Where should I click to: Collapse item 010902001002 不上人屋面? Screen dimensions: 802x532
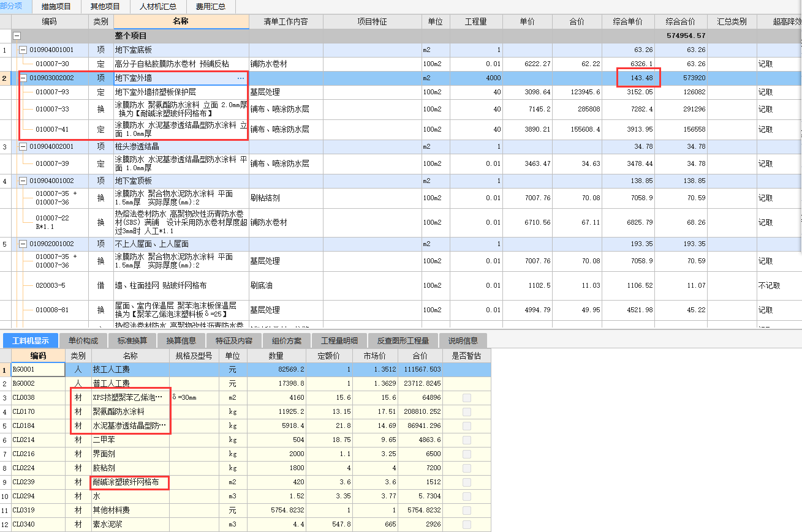(x=23, y=244)
